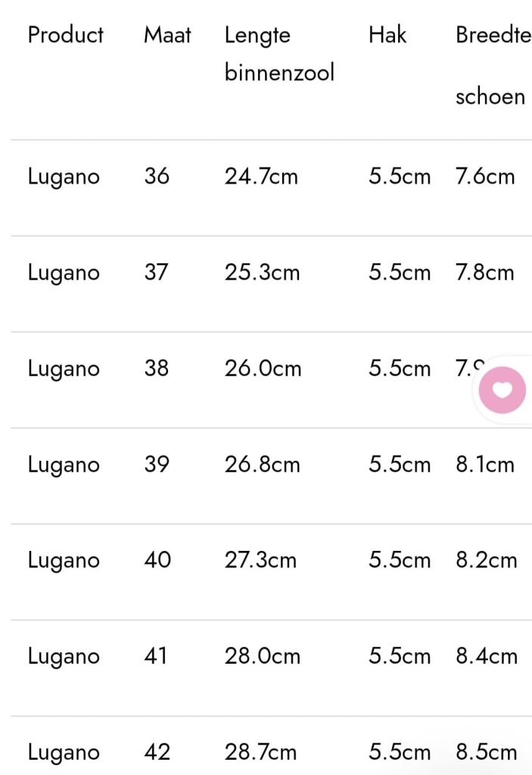Image resolution: width=532 pixels, height=775 pixels.
Task: Select the 27.3cm insole length value
Action: (260, 560)
